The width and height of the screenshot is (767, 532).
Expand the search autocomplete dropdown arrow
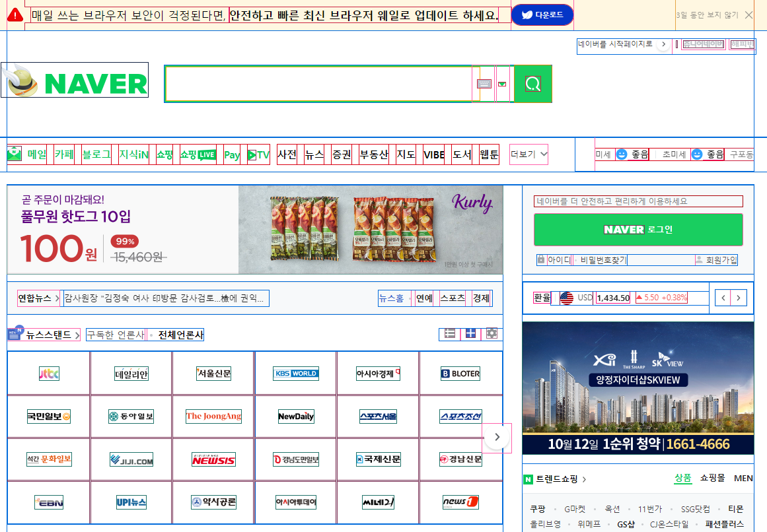click(502, 84)
